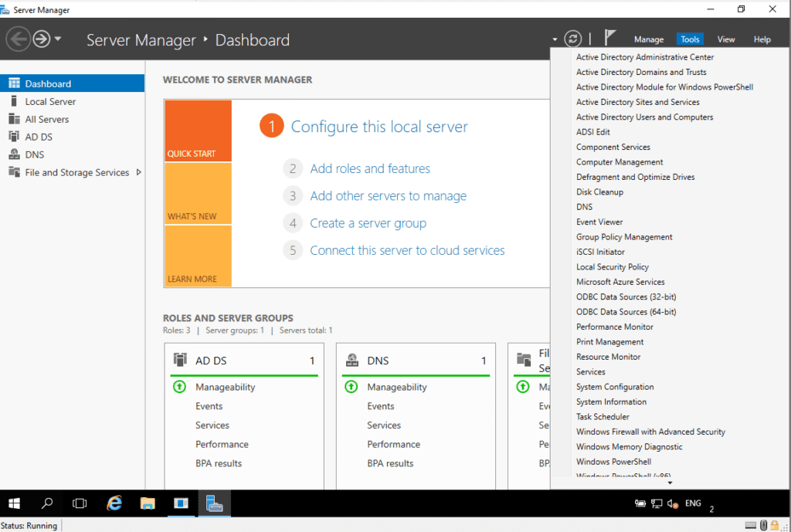Viewport: 791px width, 532px height.
Task: Click the refresh dashboard icon
Action: 572,39
